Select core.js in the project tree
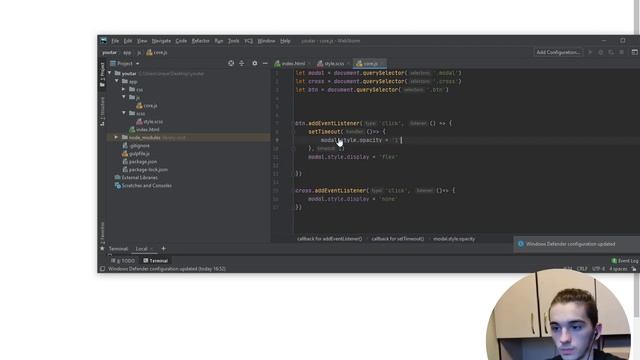The width and height of the screenshot is (640, 360). (147, 105)
